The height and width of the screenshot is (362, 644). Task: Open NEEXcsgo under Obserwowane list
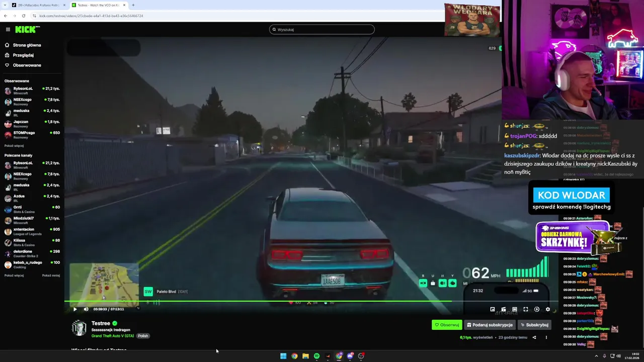click(x=32, y=102)
